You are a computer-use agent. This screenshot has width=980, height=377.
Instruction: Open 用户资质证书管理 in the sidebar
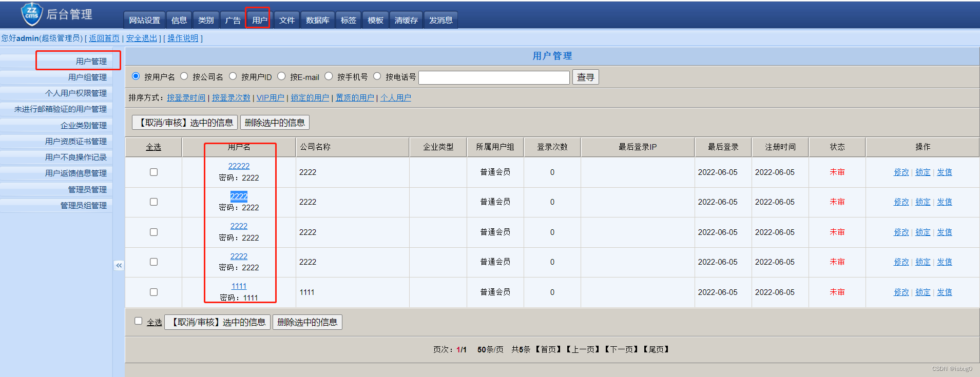pos(76,141)
